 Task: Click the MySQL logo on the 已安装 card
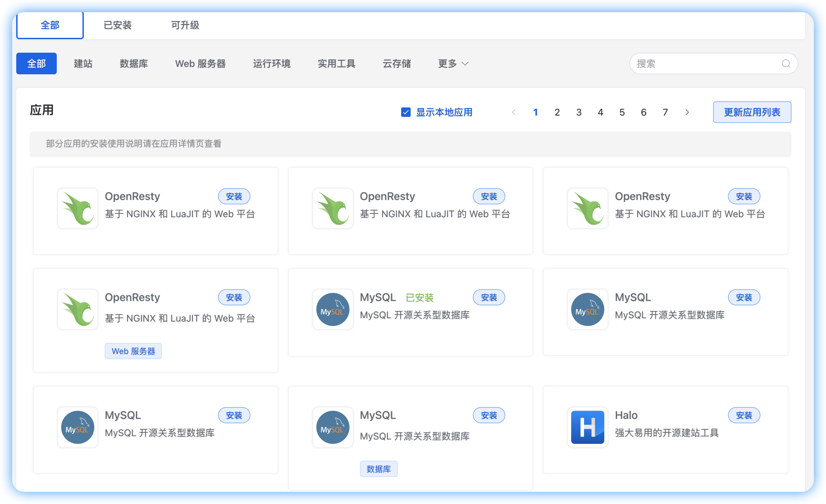333,309
